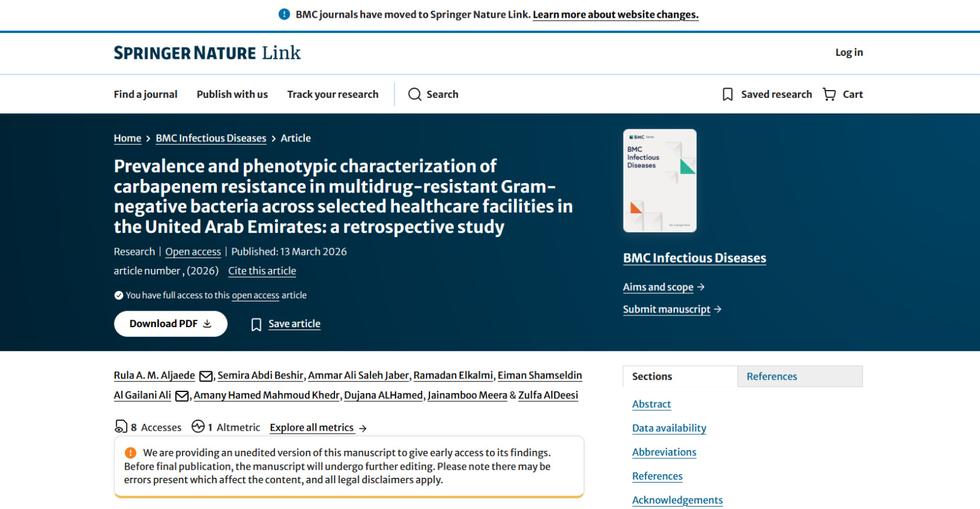Click the Saved research bookmark icon
Screen dimensions: 980x509
[x=728, y=94]
